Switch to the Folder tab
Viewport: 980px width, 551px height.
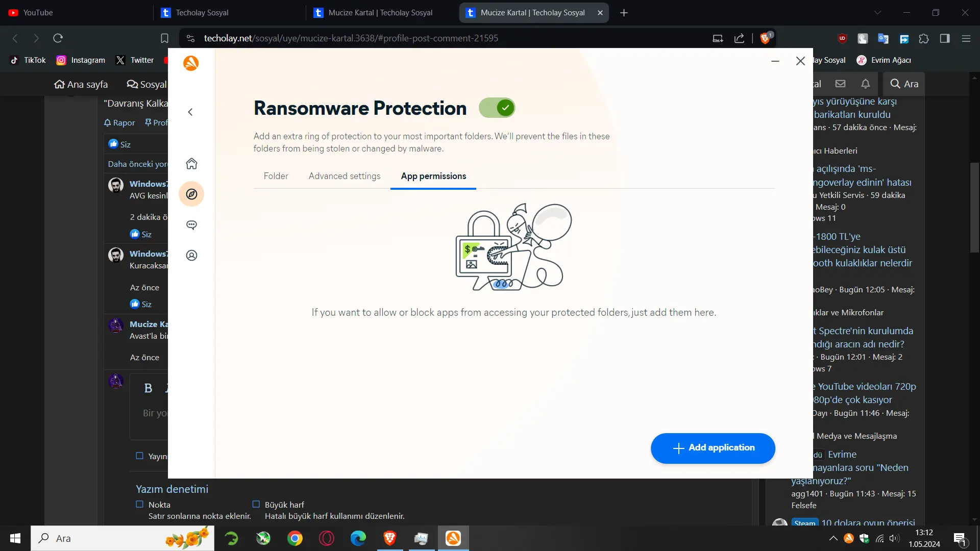[x=276, y=176]
